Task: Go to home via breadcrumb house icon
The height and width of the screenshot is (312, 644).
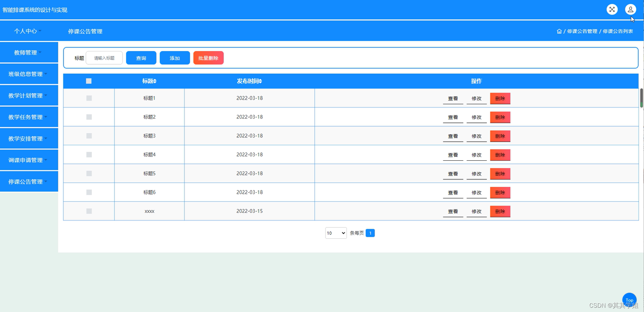Action: pos(559,31)
